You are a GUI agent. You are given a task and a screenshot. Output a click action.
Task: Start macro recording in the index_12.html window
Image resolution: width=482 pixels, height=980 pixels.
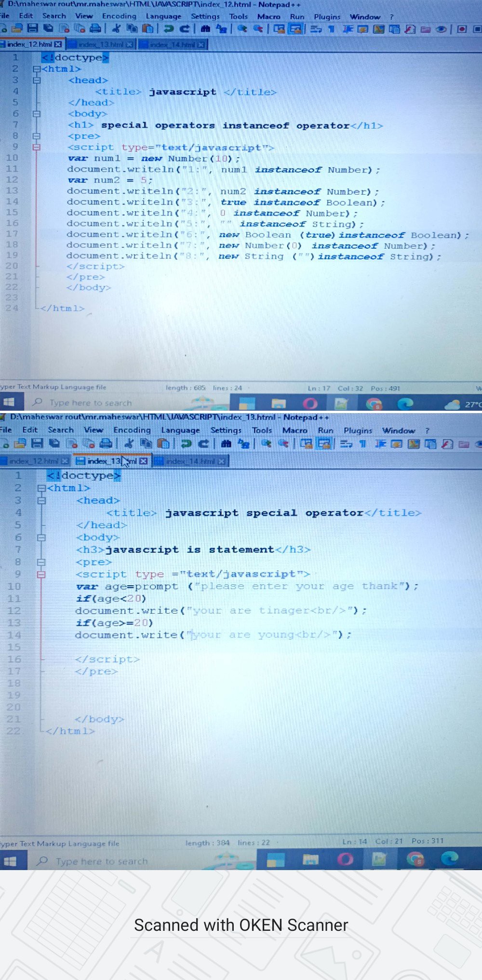pyautogui.click(x=461, y=29)
